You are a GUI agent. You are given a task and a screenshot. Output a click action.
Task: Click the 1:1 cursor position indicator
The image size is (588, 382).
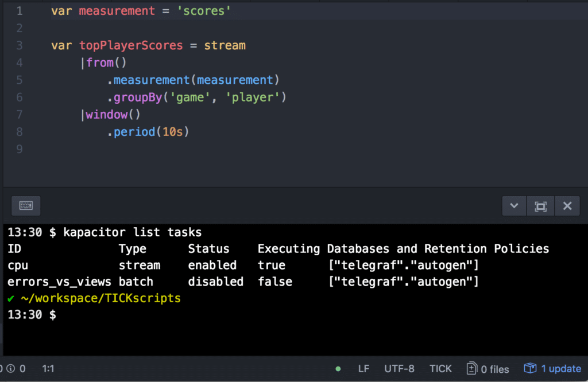48,369
